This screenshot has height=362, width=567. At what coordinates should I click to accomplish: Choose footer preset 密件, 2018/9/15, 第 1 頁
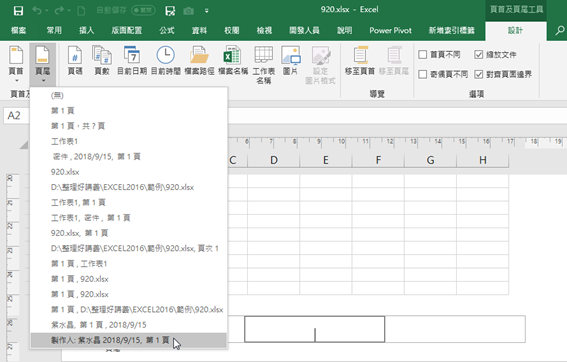tap(129, 157)
